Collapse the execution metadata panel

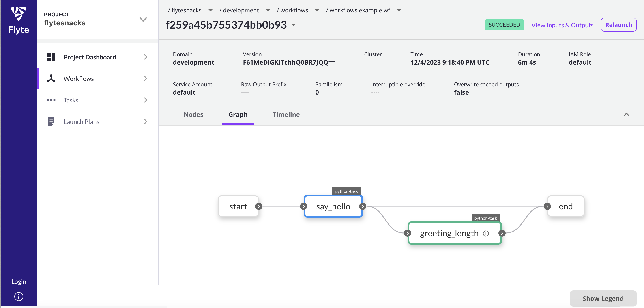pyautogui.click(x=626, y=114)
